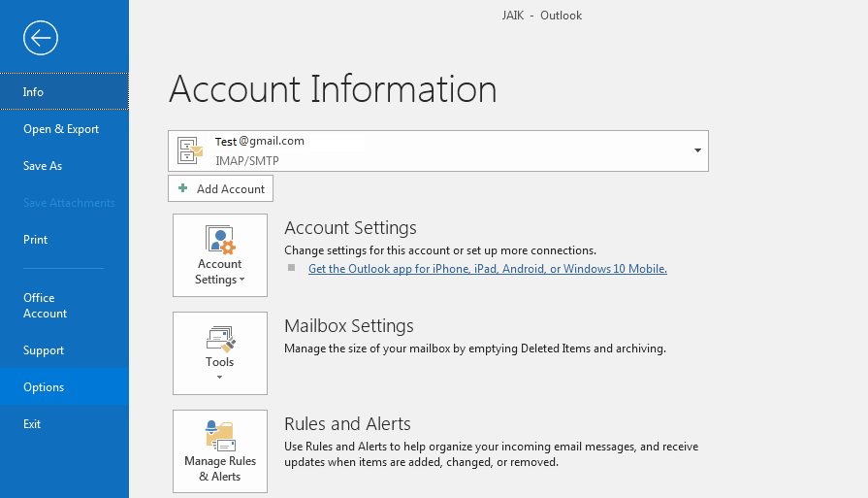Click the mailbox size description text
The width and height of the screenshot is (868, 498).
475,349
